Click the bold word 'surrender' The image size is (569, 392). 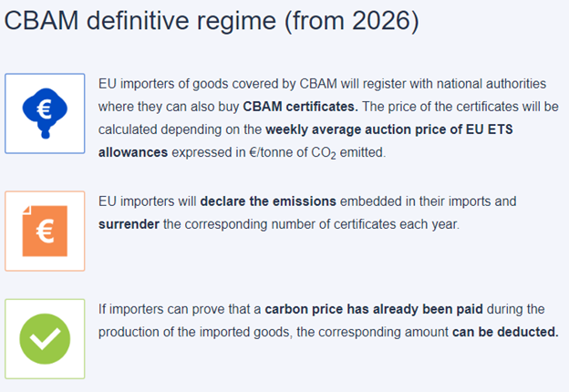[x=129, y=223]
